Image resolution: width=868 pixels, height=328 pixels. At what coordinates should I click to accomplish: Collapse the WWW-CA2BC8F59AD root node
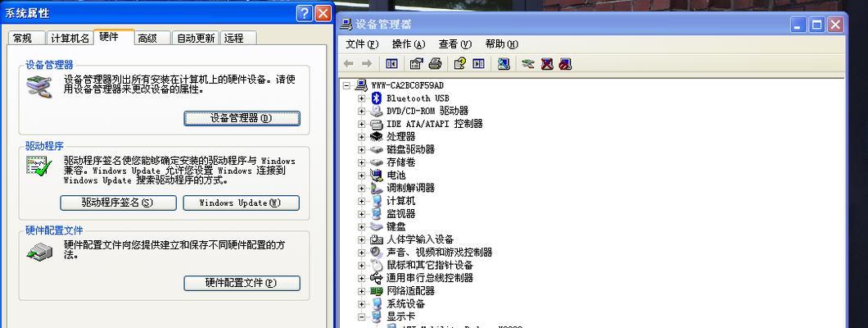346,85
